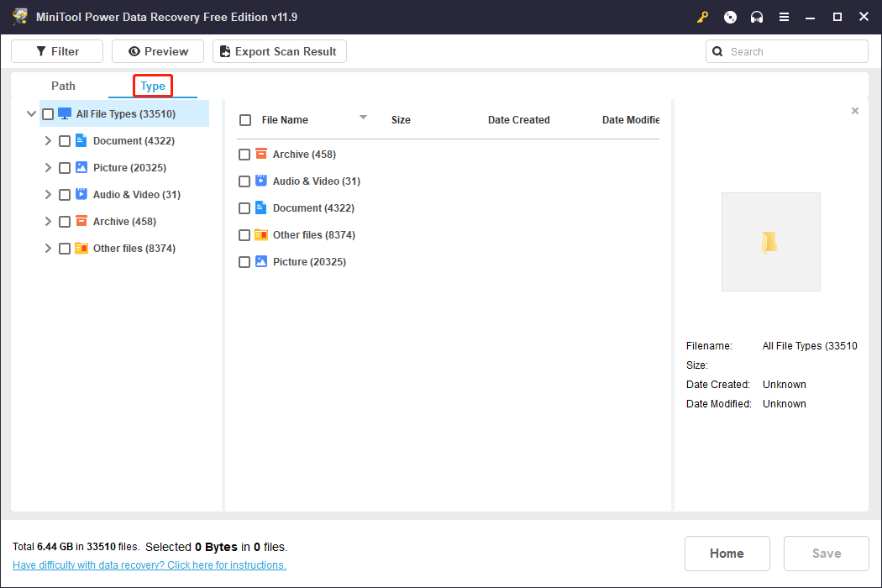Image resolution: width=882 pixels, height=588 pixels.
Task: Click the Audio & Video icon in file list
Action: [261, 181]
